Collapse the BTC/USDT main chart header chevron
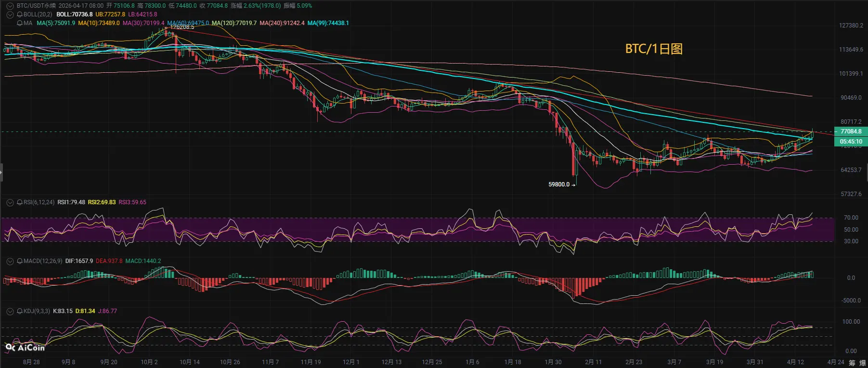Image resolution: width=868 pixels, height=368 pixels. coord(10,6)
